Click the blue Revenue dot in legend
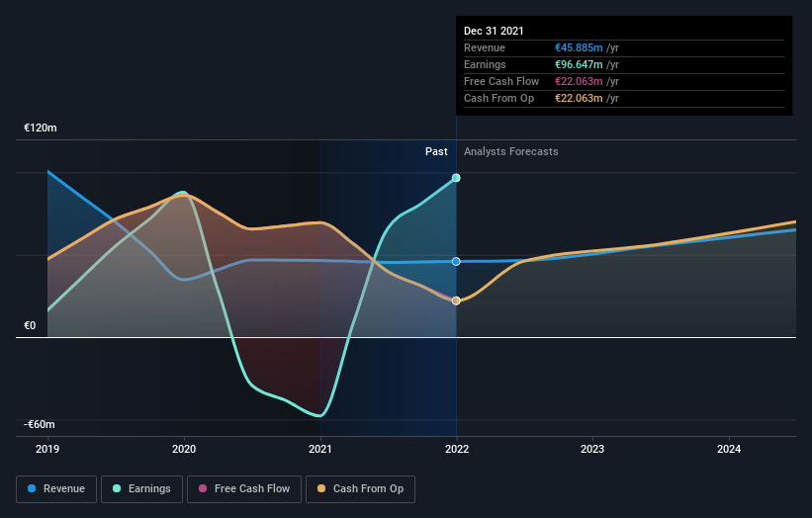The height and width of the screenshot is (518, 812). tap(32, 488)
